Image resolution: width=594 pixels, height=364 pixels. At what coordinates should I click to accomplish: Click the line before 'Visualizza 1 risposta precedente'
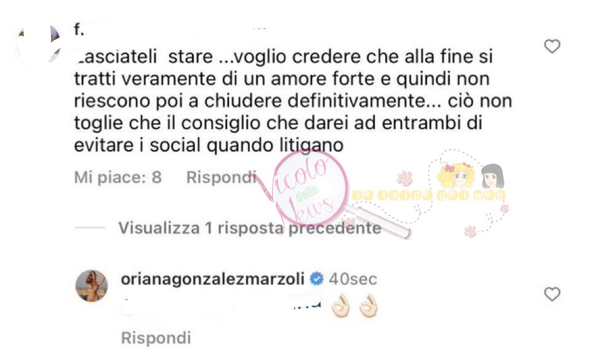(x=90, y=228)
